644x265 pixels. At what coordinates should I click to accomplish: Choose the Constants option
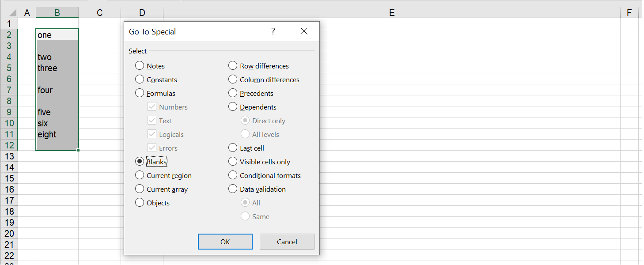pos(140,79)
